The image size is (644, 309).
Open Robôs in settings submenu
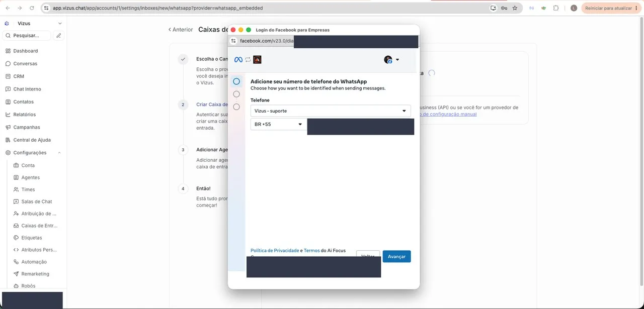[28, 286]
